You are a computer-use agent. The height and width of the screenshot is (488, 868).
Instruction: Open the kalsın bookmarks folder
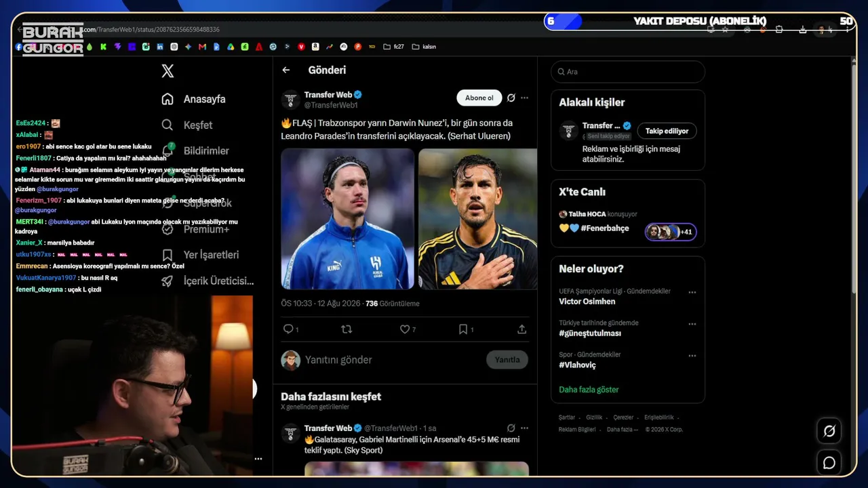tap(424, 47)
